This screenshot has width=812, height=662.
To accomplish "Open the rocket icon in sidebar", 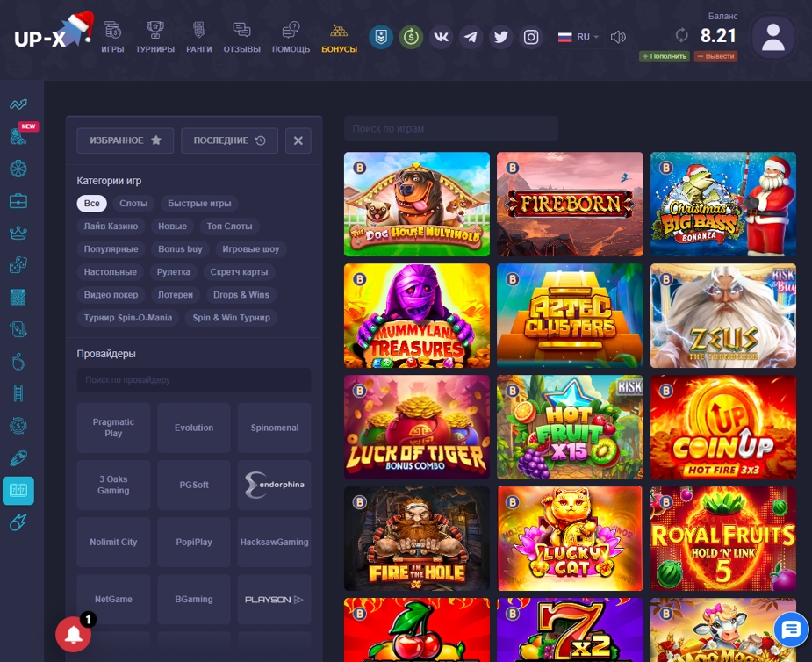I will point(18,458).
